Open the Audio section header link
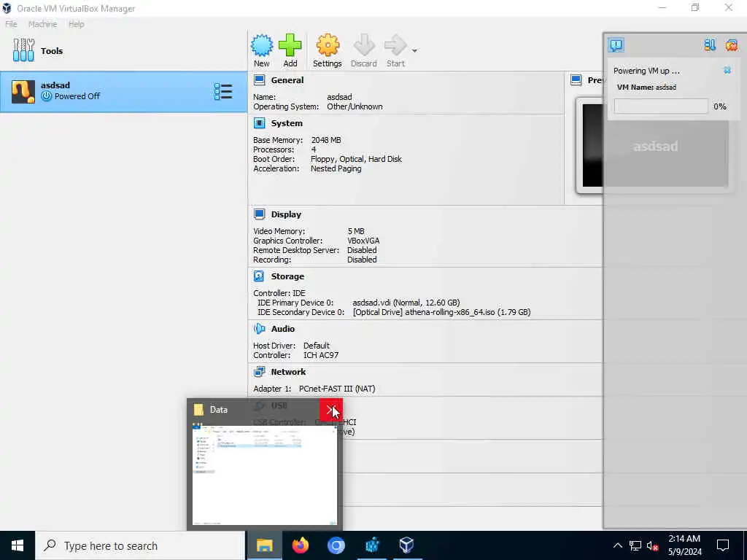747x560 pixels. click(x=283, y=329)
